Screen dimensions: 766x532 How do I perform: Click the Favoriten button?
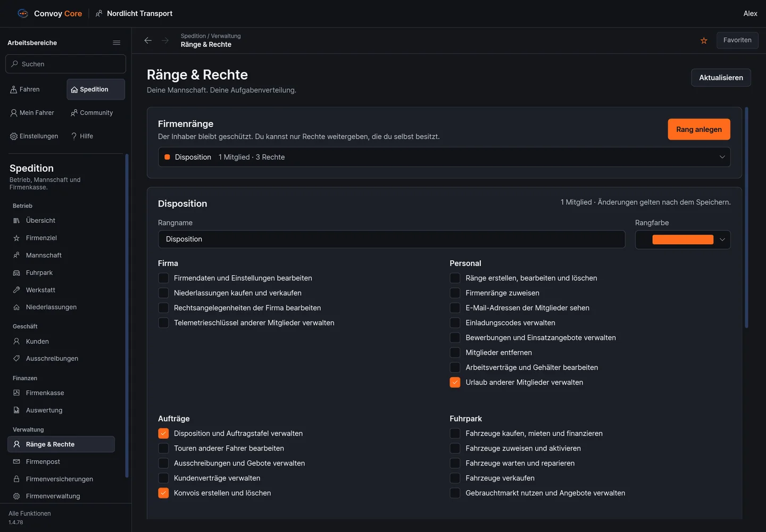pos(737,40)
